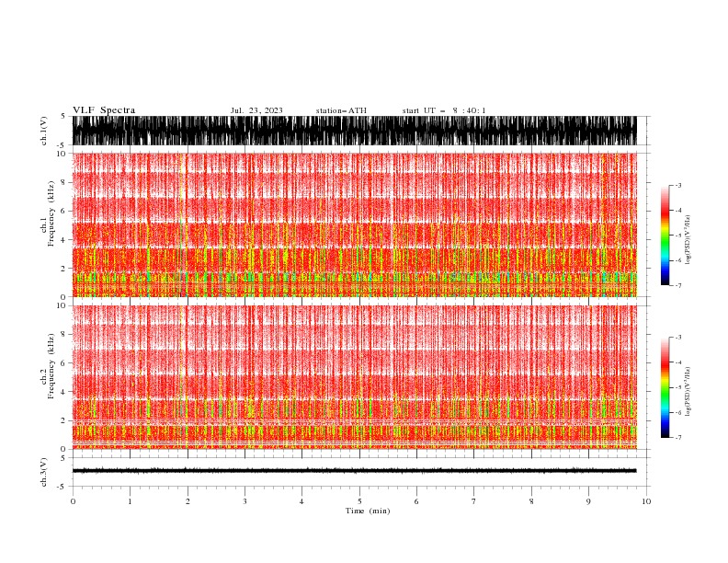The image size is (728, 563).
Task: Click the ch.2 frequency axis "10" tick label
Action: point(62,305)
